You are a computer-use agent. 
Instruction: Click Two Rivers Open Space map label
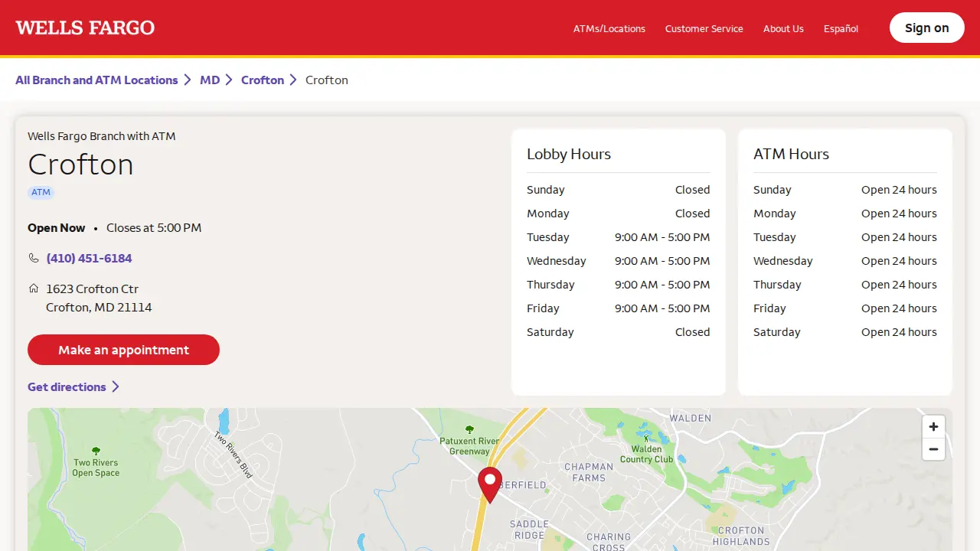coord(96,468)
